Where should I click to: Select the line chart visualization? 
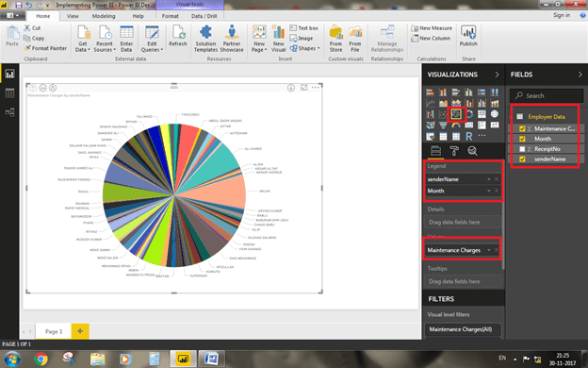coord(430,103)
